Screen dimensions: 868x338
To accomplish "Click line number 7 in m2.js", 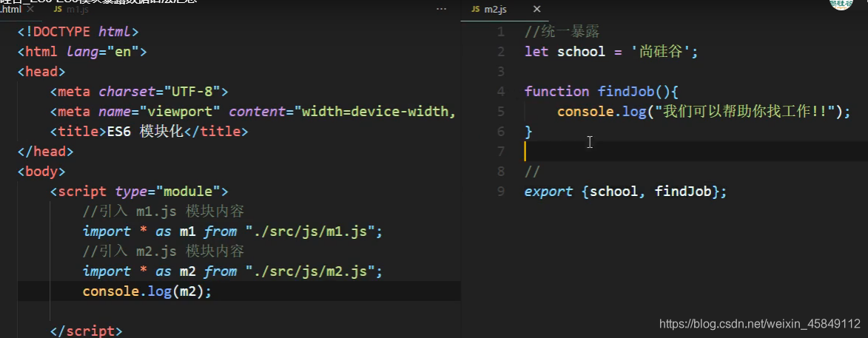I will [500, 152].
